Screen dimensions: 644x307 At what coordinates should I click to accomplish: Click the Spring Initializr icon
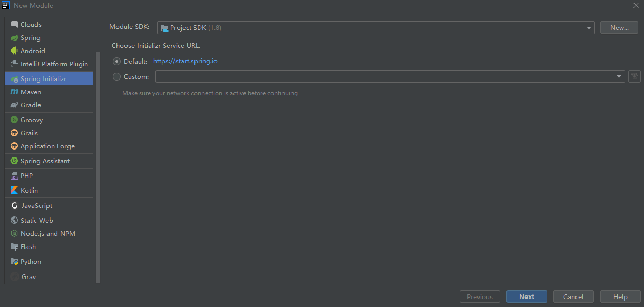coord(14,79)
